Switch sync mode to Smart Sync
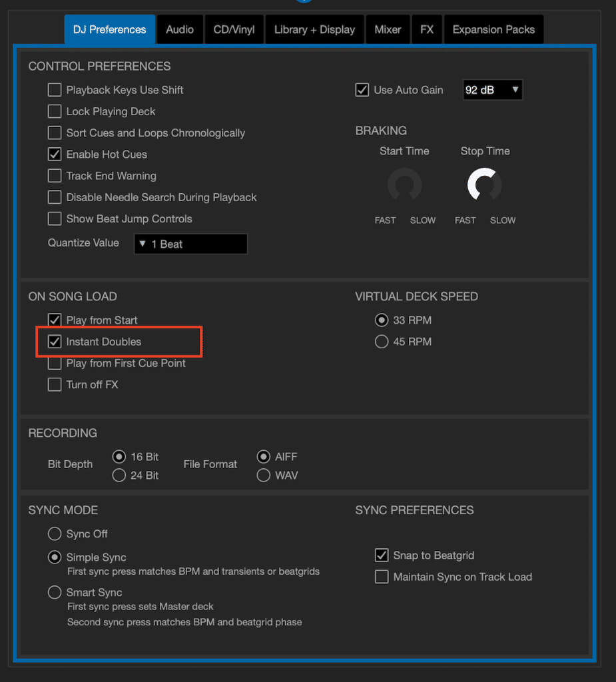Image resolution: width=616 pixels, height=682 pixels. (54, 592)
